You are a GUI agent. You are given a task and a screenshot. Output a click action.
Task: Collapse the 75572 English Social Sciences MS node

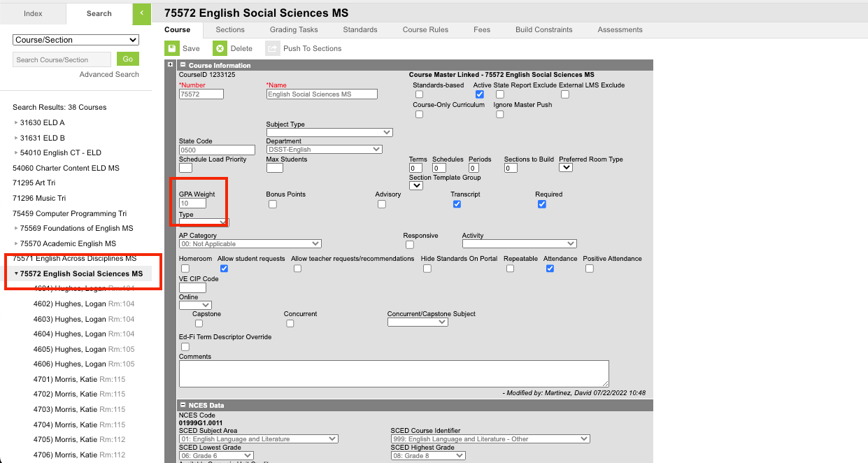pos(16,273)
